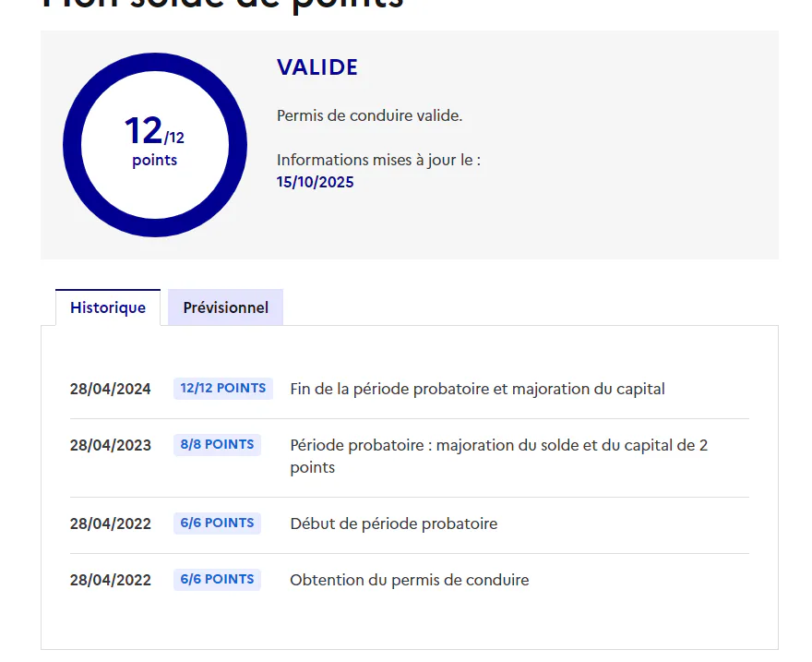Click 'Obtention du permis de conduire' entry

pos(409,580)
